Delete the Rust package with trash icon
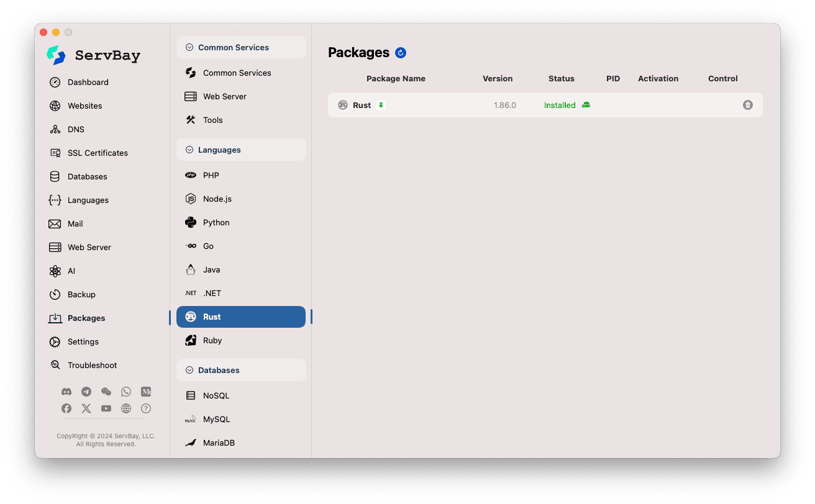The image size is (815, 504). tap(747, 105)
